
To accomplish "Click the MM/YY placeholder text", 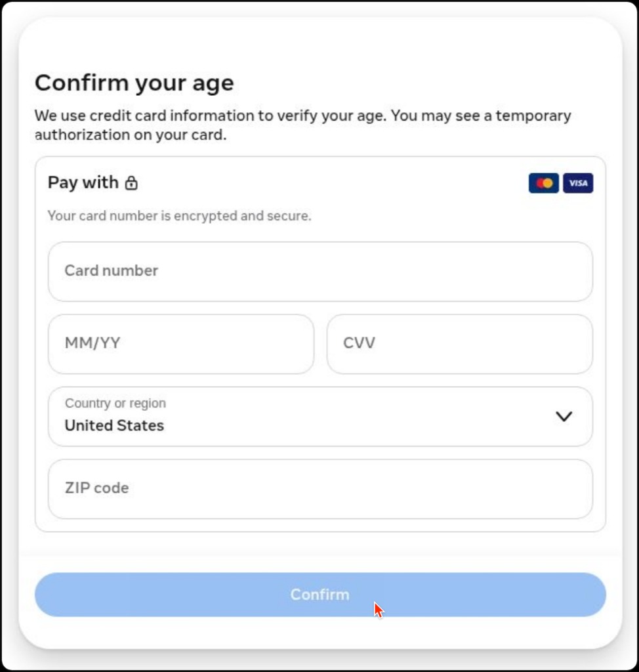I will [93, 343].
